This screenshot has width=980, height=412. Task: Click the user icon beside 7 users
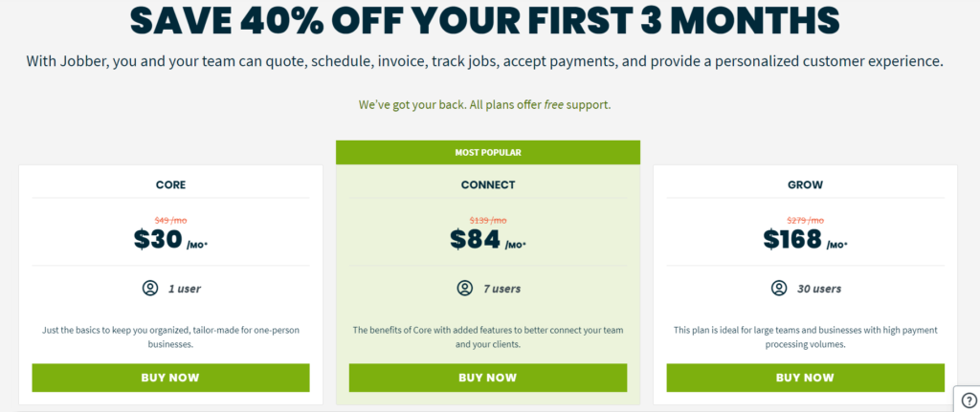(x=464, y=289)
